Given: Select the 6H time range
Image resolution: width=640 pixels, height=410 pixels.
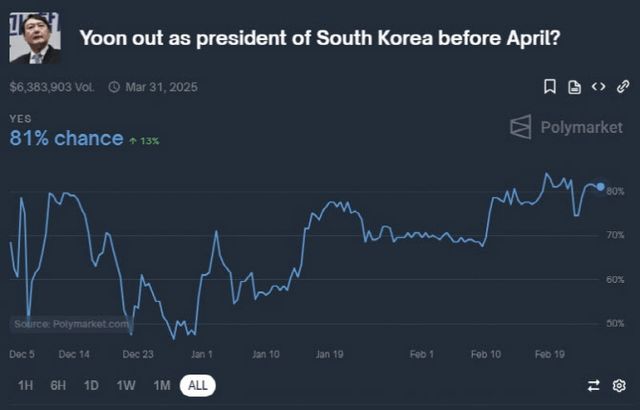Looking at the screenshot, I should tap(58, 385).
